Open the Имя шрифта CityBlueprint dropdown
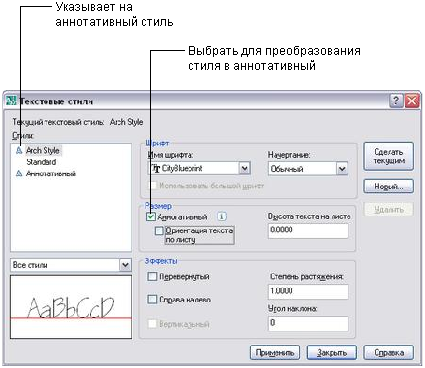This screenshot has width=425, height=368. (x=245, y=168)
